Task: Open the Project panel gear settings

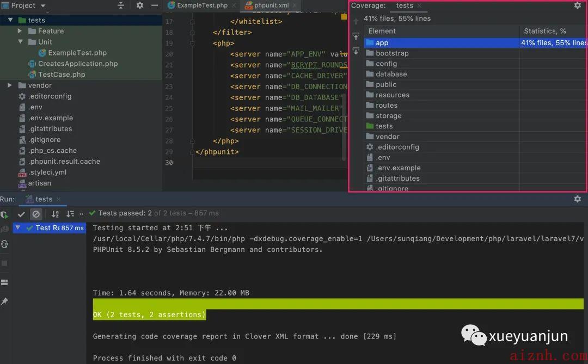Action: [140, 5]
